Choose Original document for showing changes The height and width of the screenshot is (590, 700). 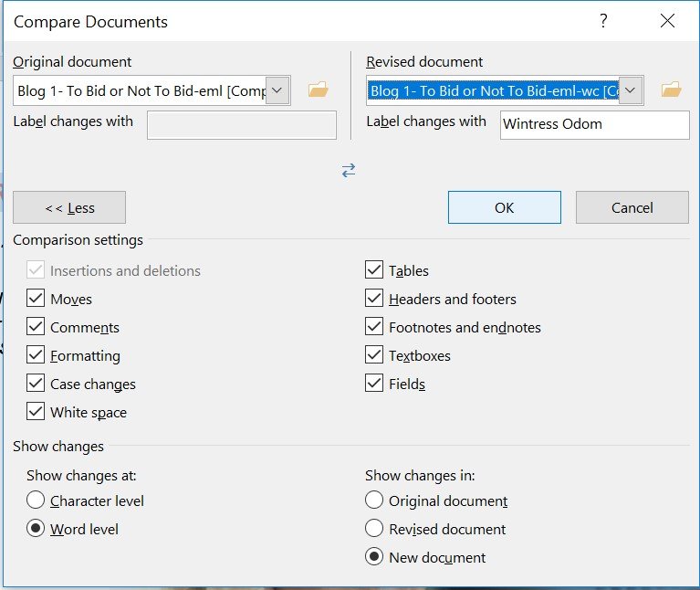click(374, 500)
